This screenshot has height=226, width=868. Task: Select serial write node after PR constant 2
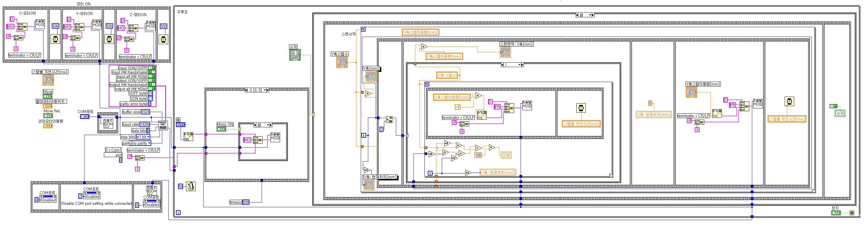pos(758,103)
